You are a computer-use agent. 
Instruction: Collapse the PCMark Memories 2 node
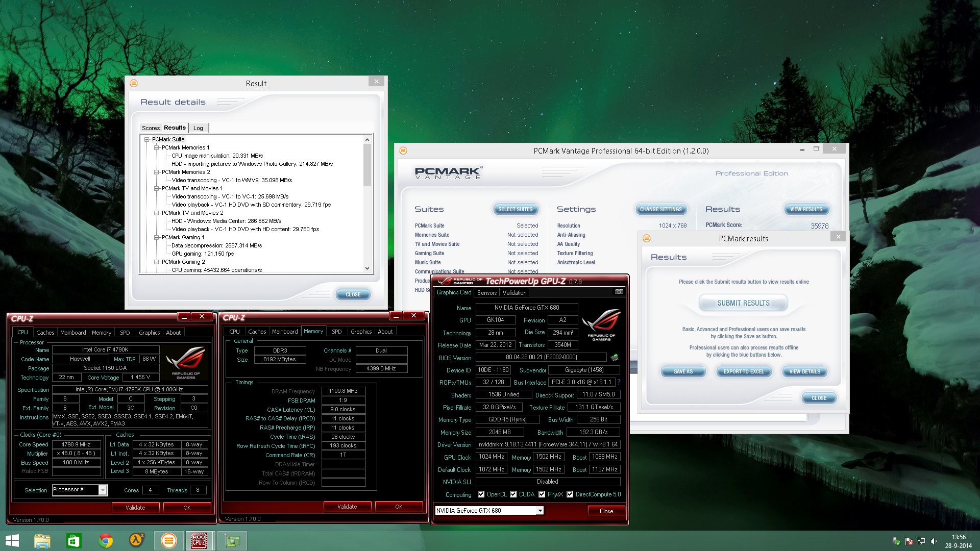[157, 172]
